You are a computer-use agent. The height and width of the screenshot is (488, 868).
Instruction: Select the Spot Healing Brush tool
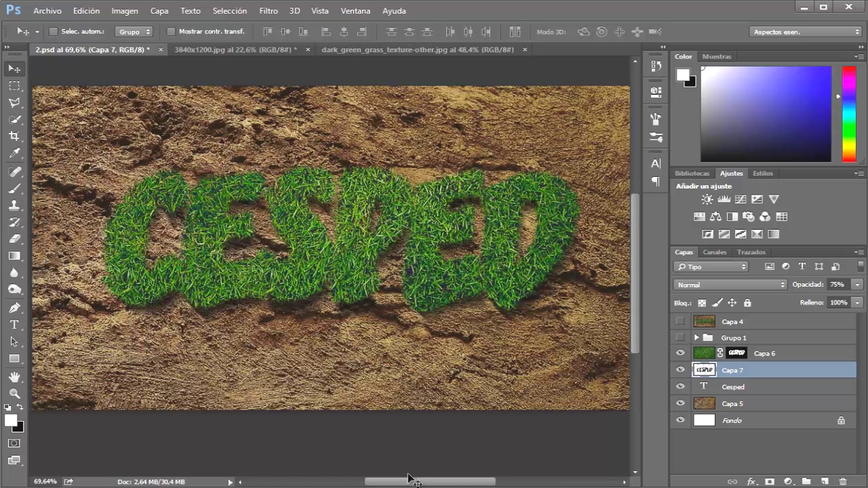click(14, 172)
